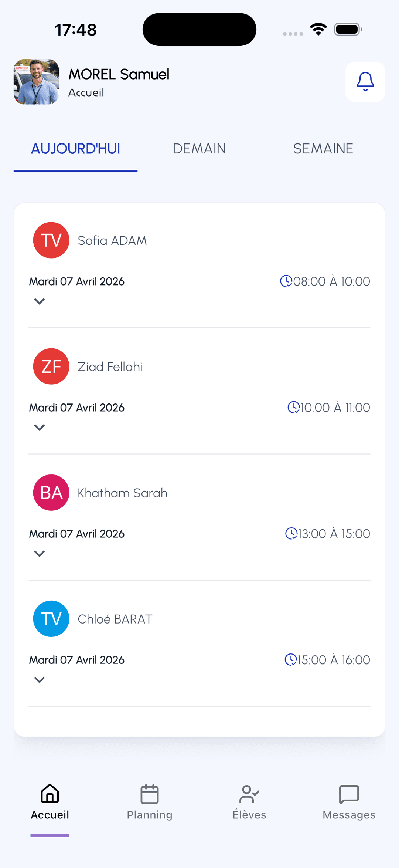Click the clock icon beside 08:00 À 10:00
The image size is (399, 868).
286,281
